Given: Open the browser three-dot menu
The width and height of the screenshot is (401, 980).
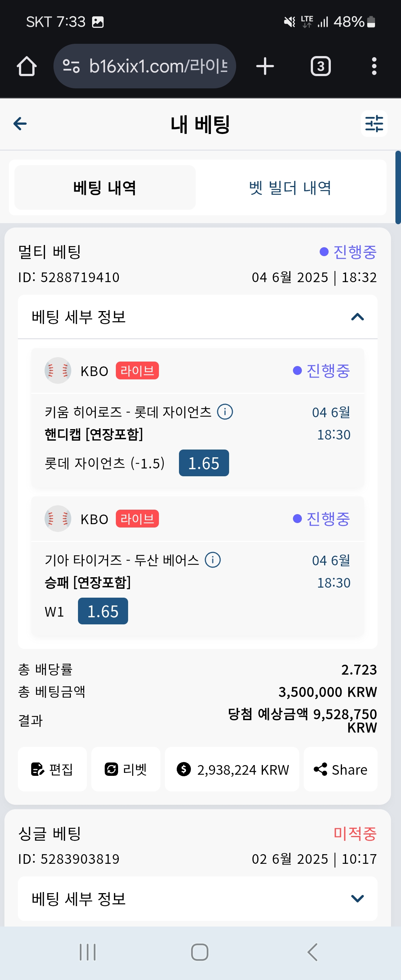Looking at the screenshot, I should pyautogui.click(x=374, y=66).
